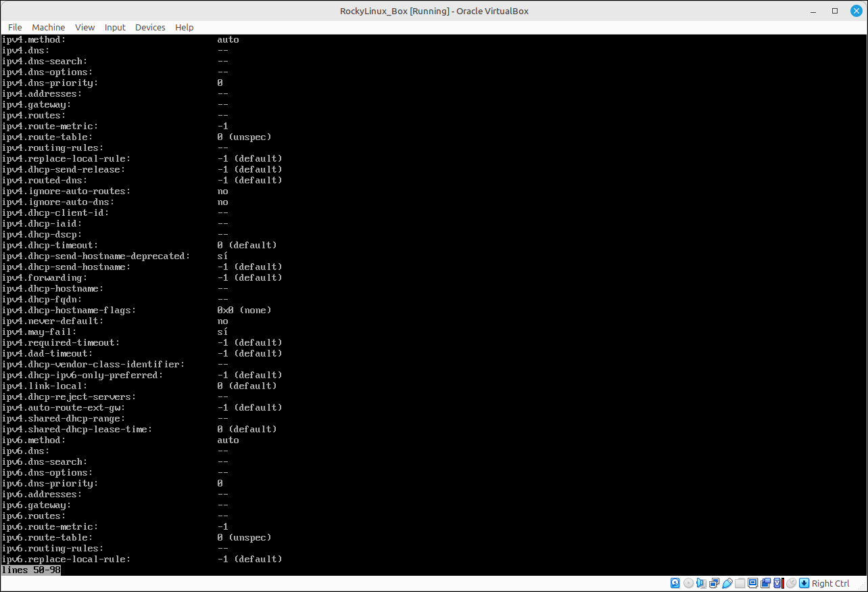Open the Help menu
The height and width of the screenshot is (592, 868).
point(185,27)
